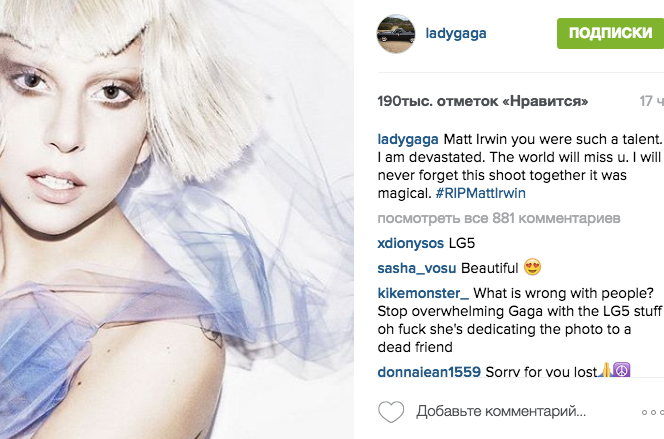Click the post timestamp 17 ч
Viewport: 664px width, 439px height.
pos(651,101)
